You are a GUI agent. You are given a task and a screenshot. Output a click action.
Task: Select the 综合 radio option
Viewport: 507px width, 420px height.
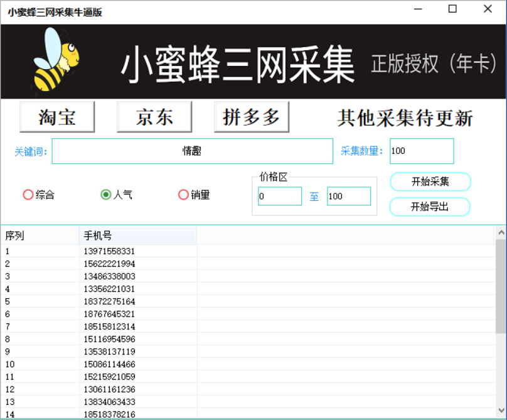(28, 195)
